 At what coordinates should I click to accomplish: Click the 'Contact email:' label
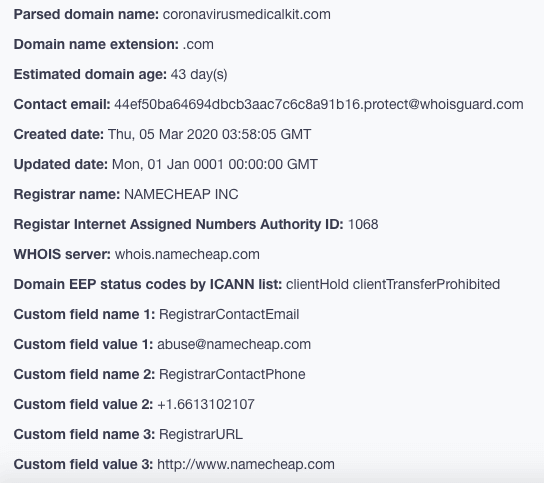[x=62, y=104]
